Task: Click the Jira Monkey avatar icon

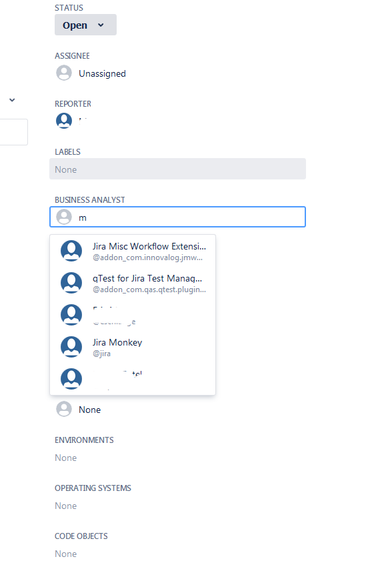Action: (x=71, y=347)
